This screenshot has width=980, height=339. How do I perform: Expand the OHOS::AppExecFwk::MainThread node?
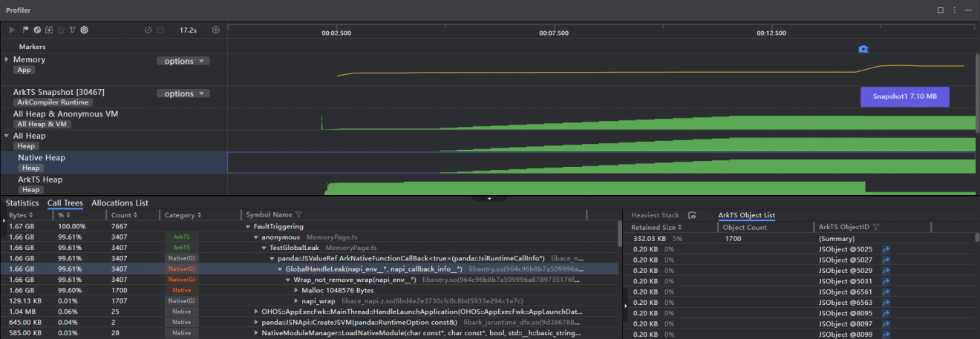(x=256, y=312)
